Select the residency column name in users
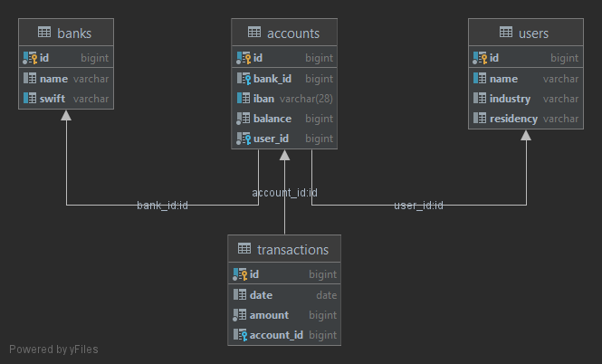The image size is (602, 364). 513,119
